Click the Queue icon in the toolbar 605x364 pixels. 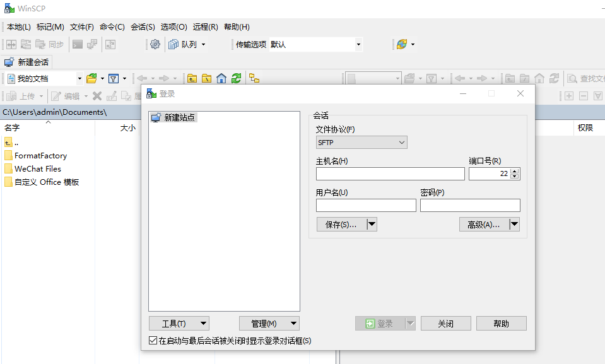(173, 44)
